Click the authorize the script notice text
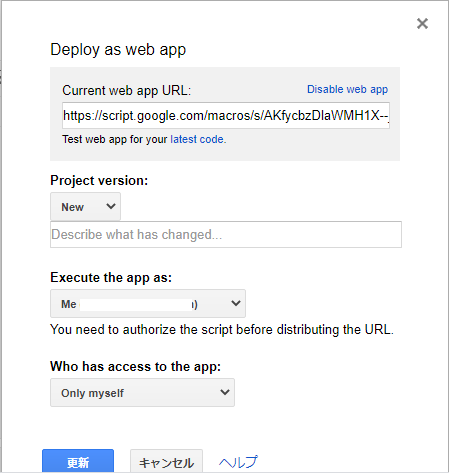The width and height of the screenshot is (449, 475). tap(222, 329)
